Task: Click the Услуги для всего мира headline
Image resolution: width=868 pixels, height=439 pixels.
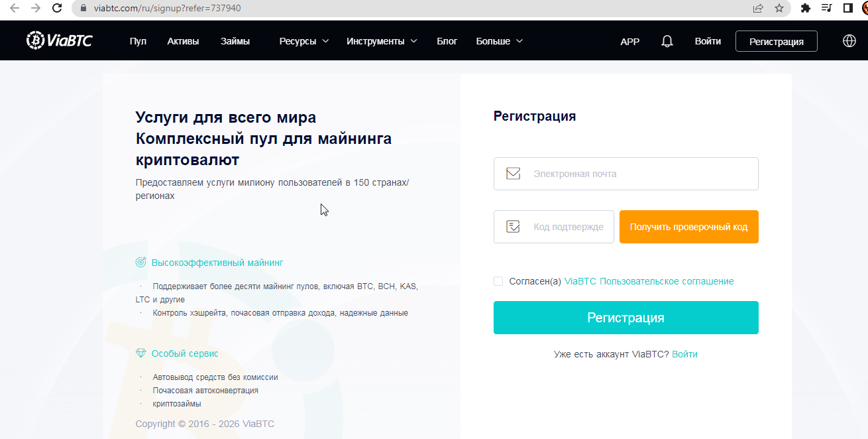Action: coord(225,117)
